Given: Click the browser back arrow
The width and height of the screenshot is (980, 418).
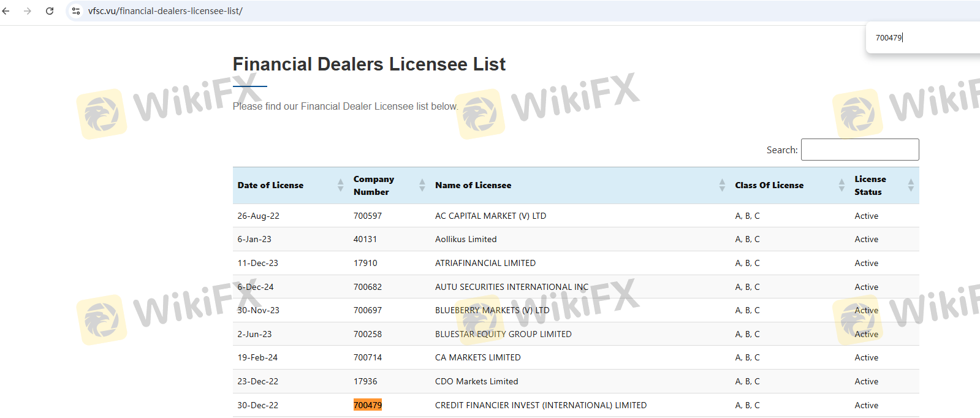Looking at the screenshot, I should tap(6, 11).
